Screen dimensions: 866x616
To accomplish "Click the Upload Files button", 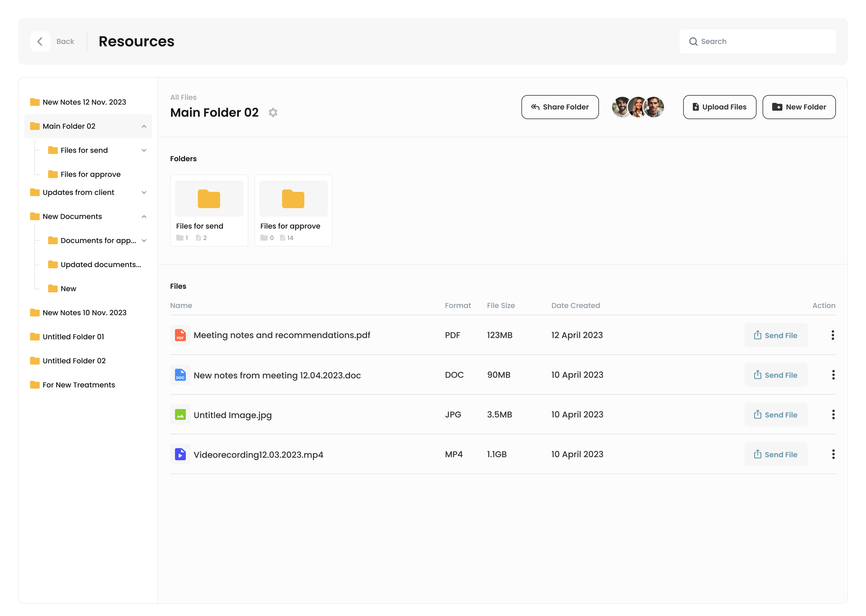I will click(719, 107).
